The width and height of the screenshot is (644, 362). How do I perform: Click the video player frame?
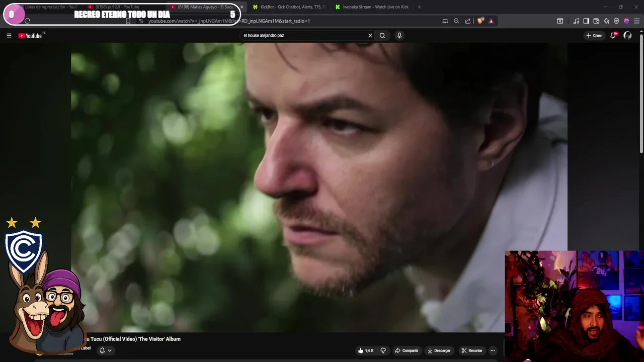[319, 187]
